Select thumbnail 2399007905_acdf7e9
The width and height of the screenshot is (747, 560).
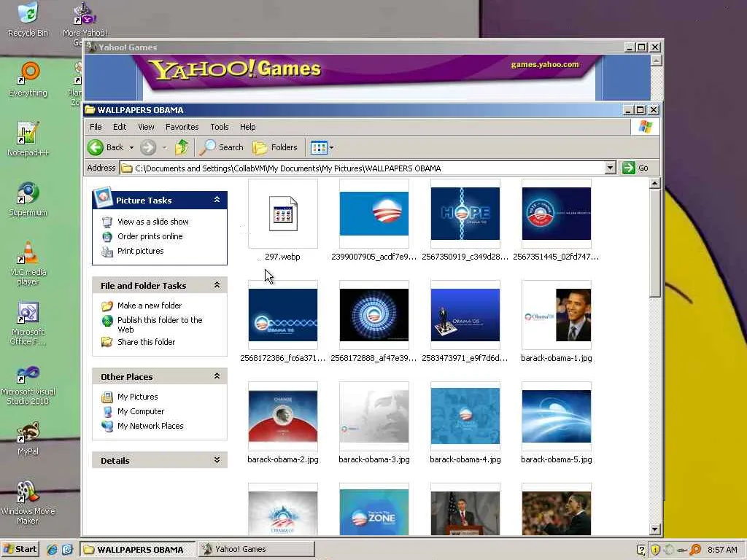click(x=374, y=214)
